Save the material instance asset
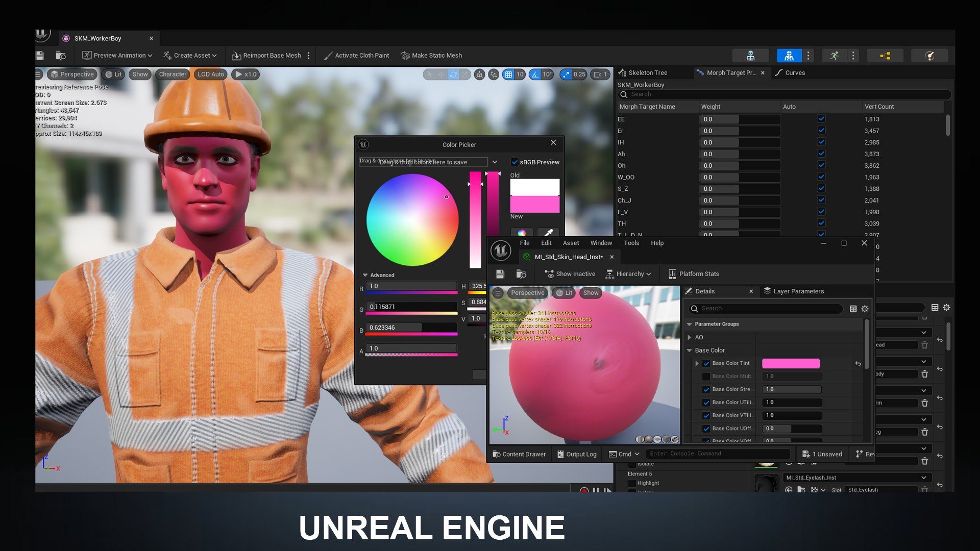 pos(500,274)
